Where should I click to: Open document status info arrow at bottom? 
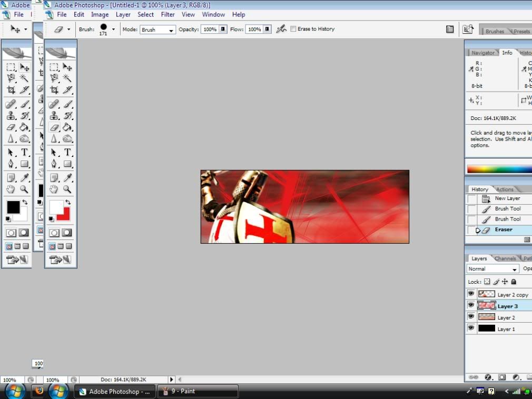click(x=171, y=380)
